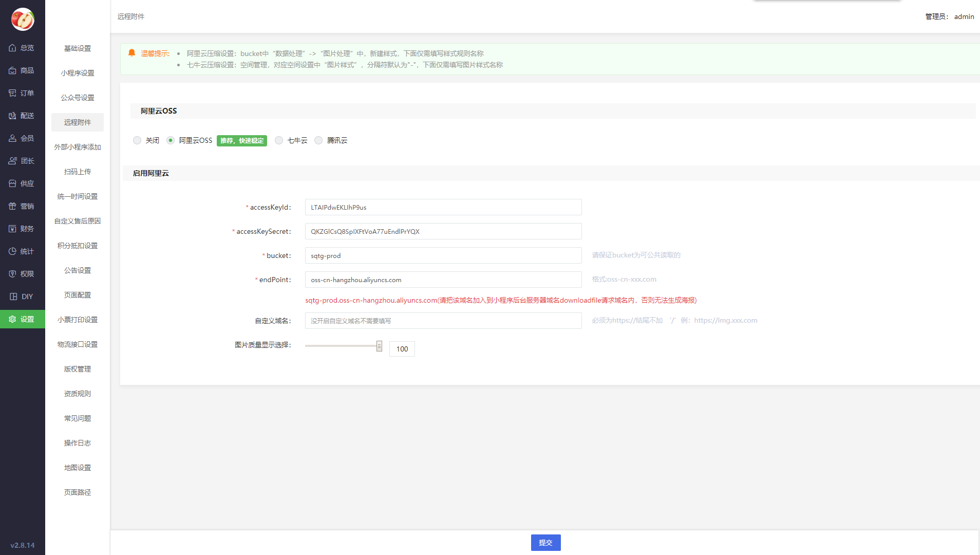The height and width of the screenshot is (555, 980).
Task: Open 自定义售后原因 submenu item
Action: point(78,221)
